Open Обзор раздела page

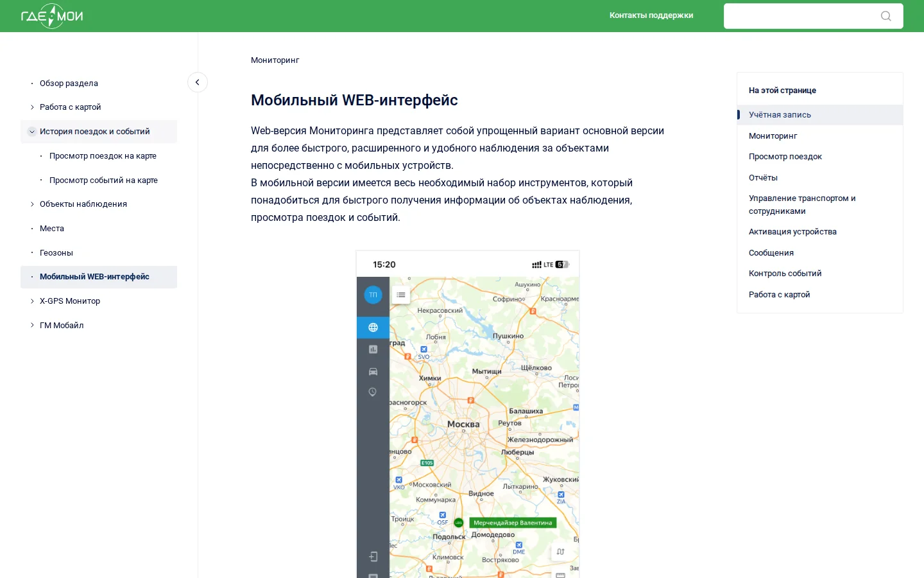(69, 83)
